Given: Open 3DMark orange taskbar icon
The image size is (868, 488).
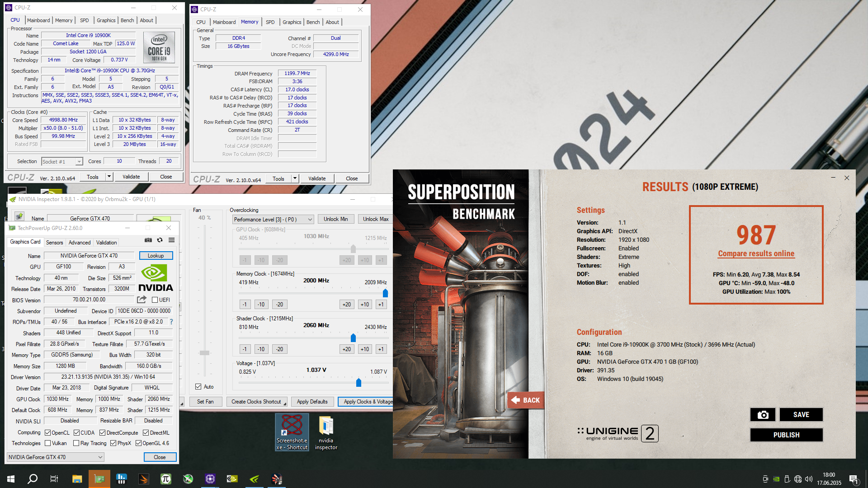Looking at the screenshot, I should 144,479.
